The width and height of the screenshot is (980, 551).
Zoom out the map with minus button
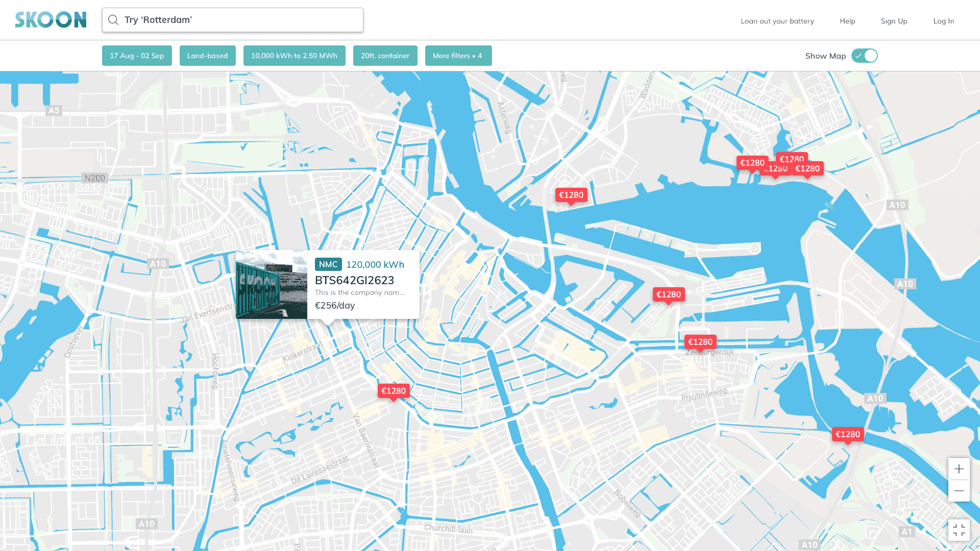click(959, 491)
